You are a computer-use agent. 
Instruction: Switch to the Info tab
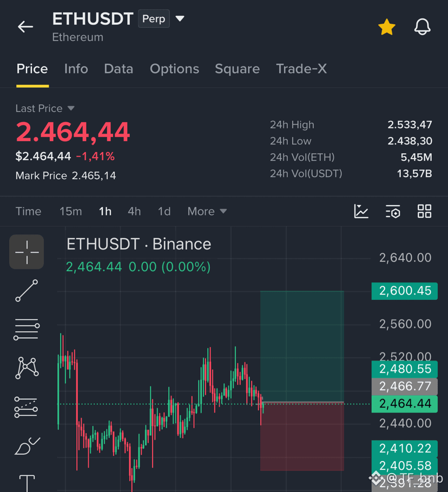pos(76,69)
